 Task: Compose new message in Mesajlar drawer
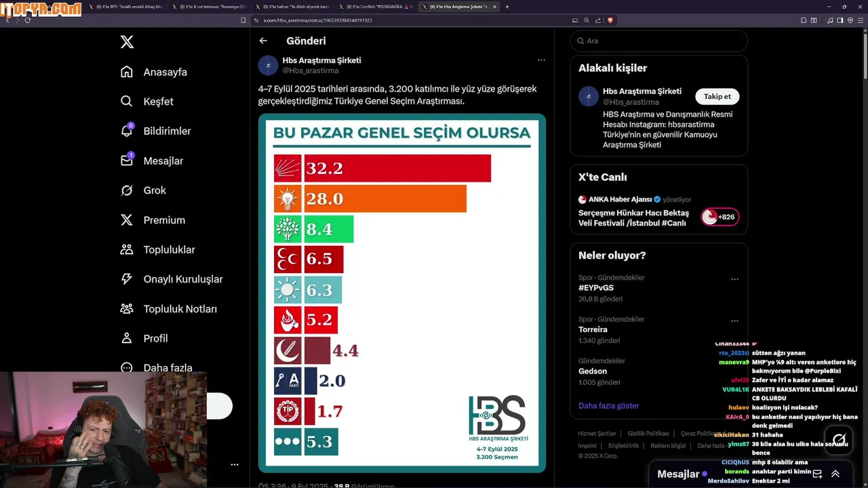tap(817, 474)
